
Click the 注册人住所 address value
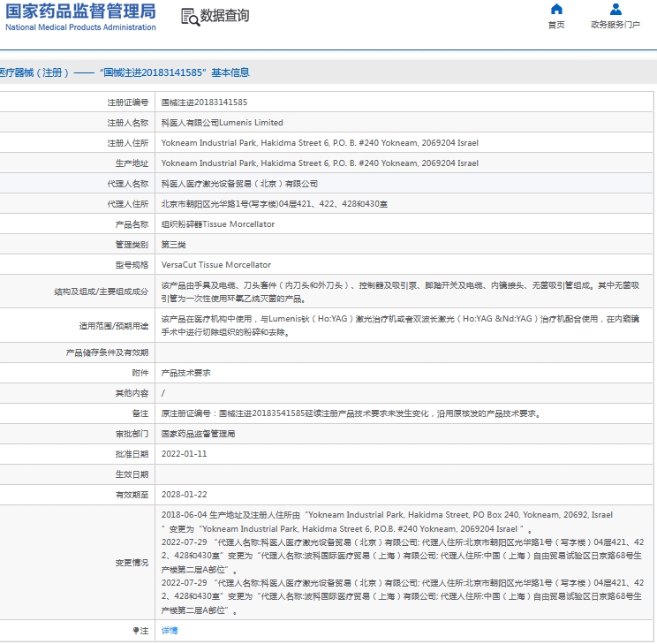point(320,143)
